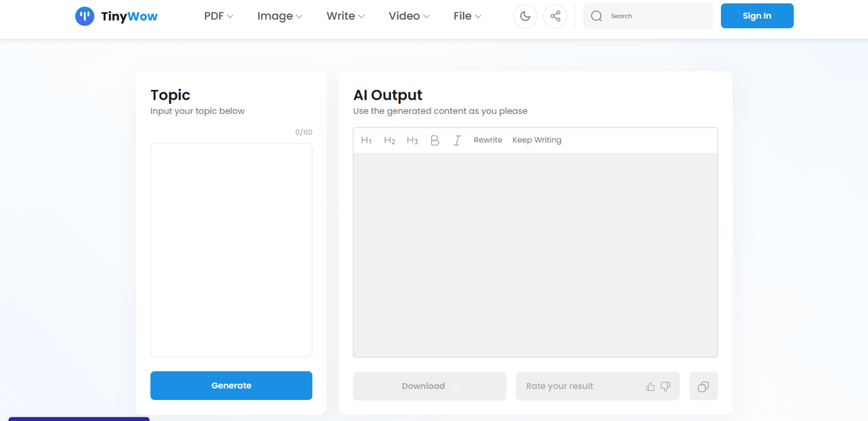Toggle bold text formatting
This screenshot has width=868, height=421.
(x=435, y=140)
